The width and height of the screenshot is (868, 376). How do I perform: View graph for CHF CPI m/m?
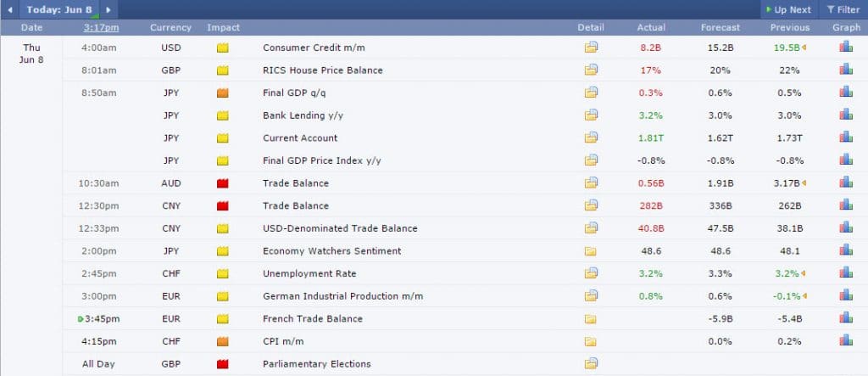846,341
